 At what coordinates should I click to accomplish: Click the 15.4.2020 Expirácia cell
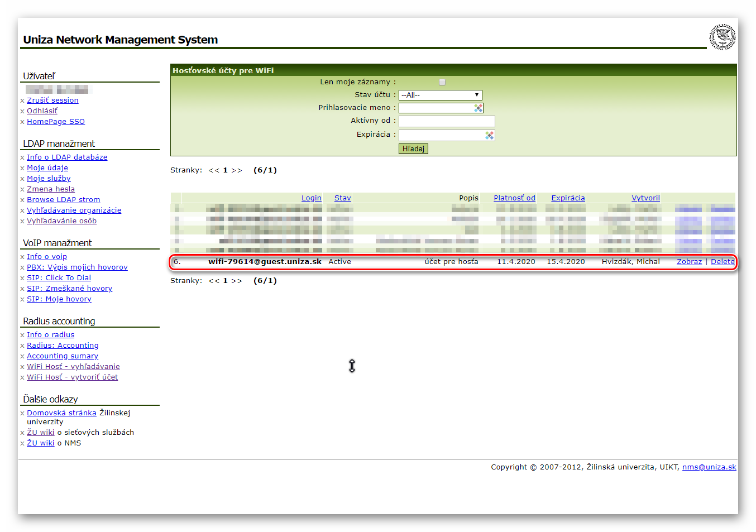566,262
